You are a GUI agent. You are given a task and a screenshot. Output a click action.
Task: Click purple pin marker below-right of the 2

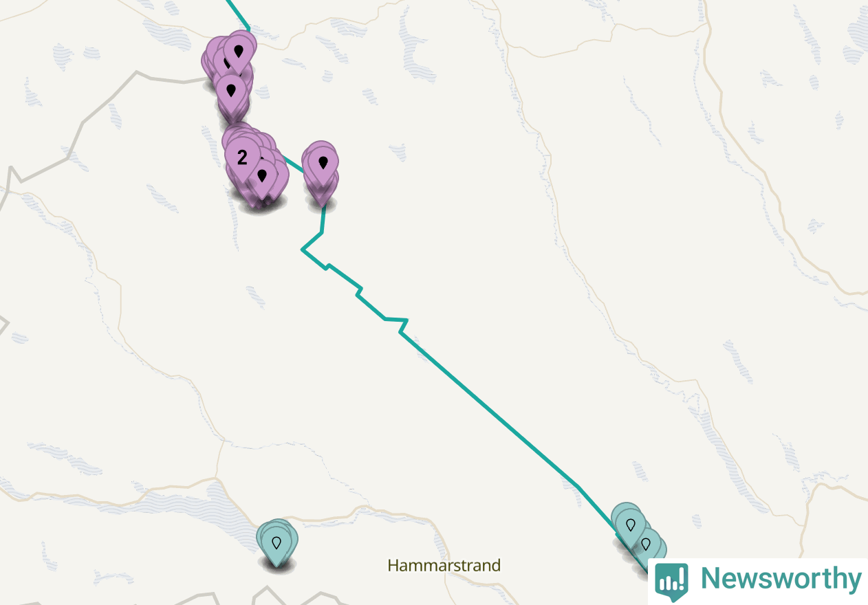262,176
